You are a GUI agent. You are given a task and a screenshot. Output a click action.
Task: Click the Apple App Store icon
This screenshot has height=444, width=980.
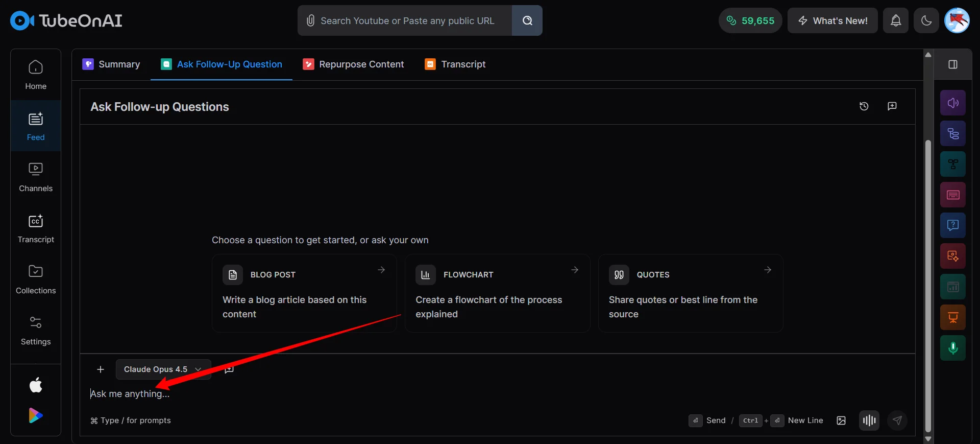[x=36, y=385]
